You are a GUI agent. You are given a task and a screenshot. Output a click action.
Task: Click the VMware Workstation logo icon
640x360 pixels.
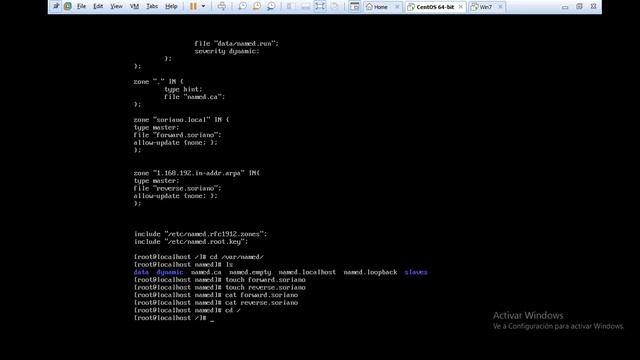pos(68,6)
